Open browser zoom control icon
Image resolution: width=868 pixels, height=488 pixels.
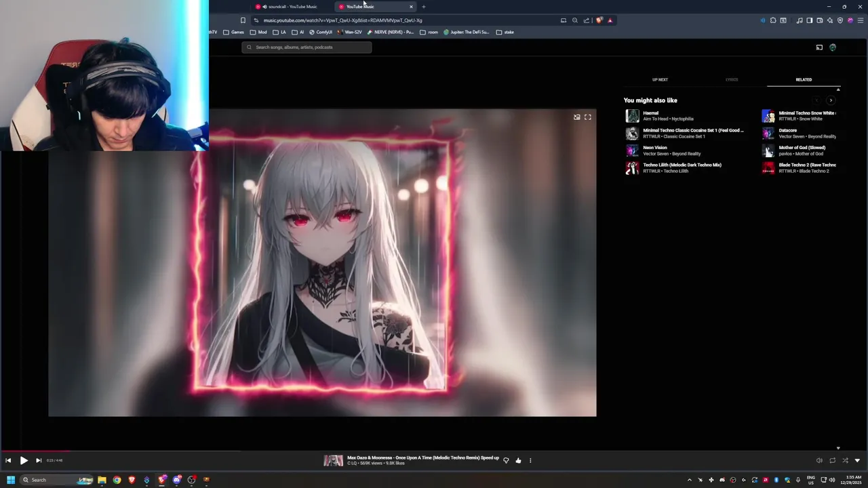coord(575,20)
